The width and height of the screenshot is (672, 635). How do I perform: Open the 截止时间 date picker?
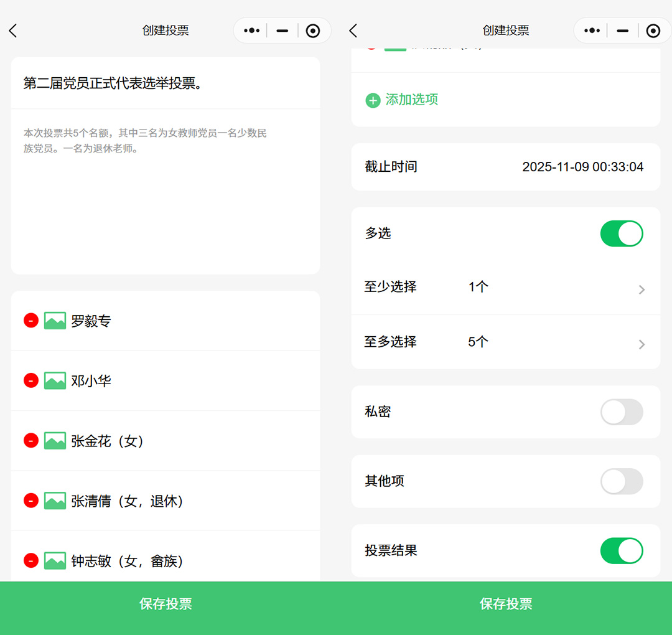click(582, 167)
